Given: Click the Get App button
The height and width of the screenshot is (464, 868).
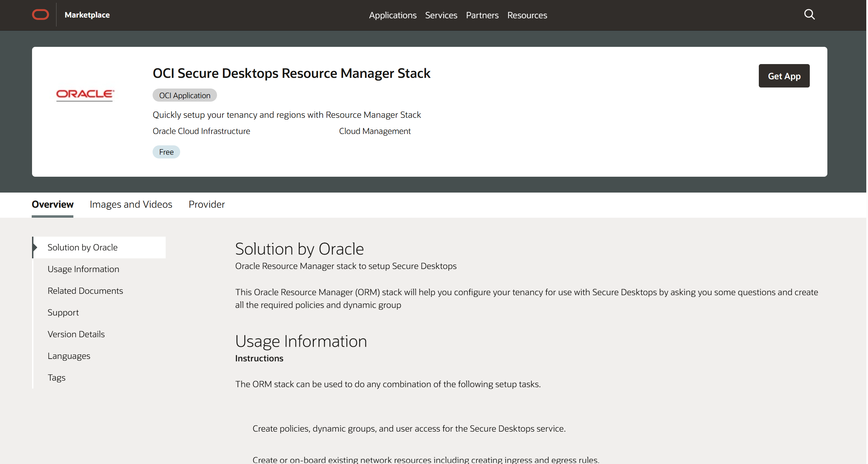Looking at the screenshot, I should point(784,76).
